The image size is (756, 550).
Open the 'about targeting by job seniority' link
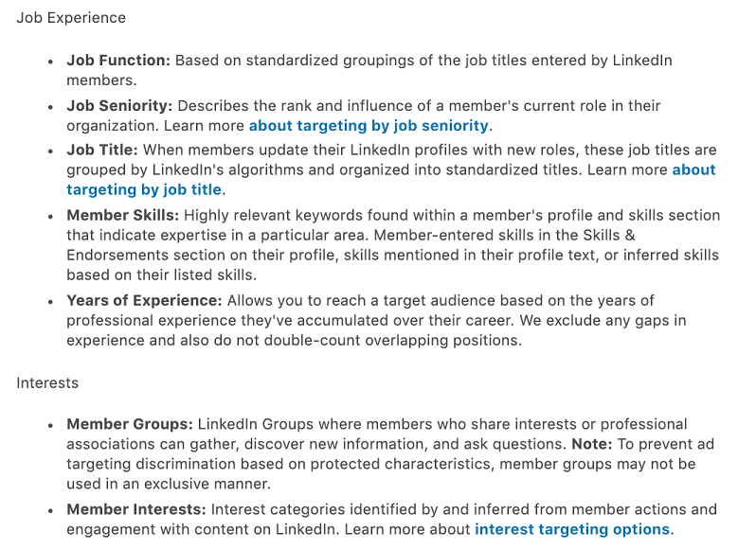coord(369,126)
